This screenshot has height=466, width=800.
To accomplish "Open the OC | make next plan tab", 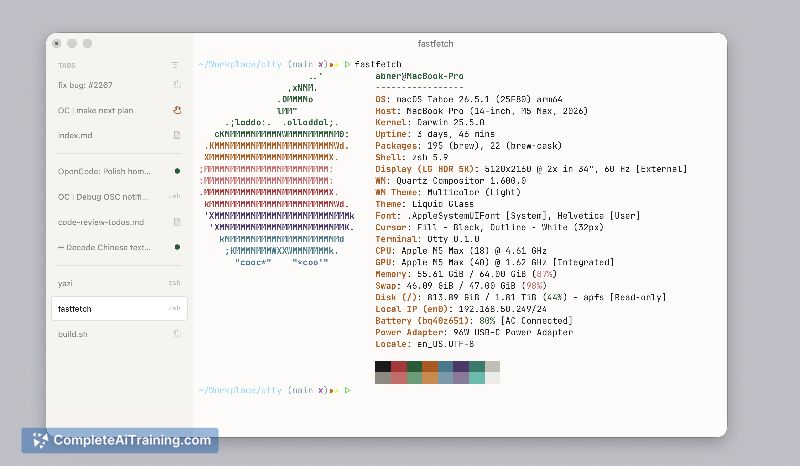I will point(119,110).
